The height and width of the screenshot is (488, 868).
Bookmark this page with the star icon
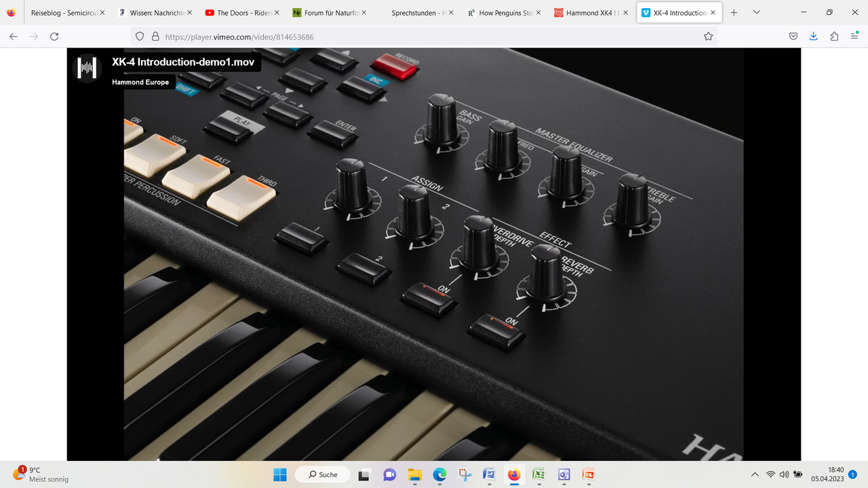pyautogui.click(x=709, y=37)
